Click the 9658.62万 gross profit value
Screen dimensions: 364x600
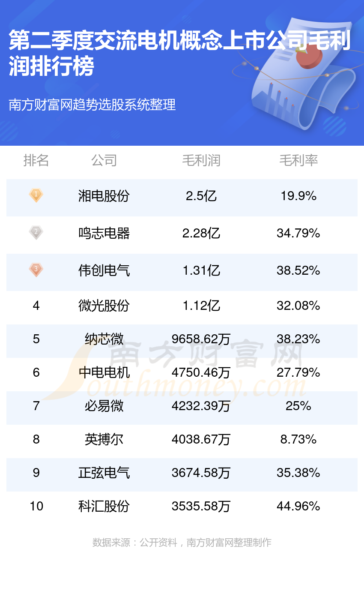coord(201,339)
